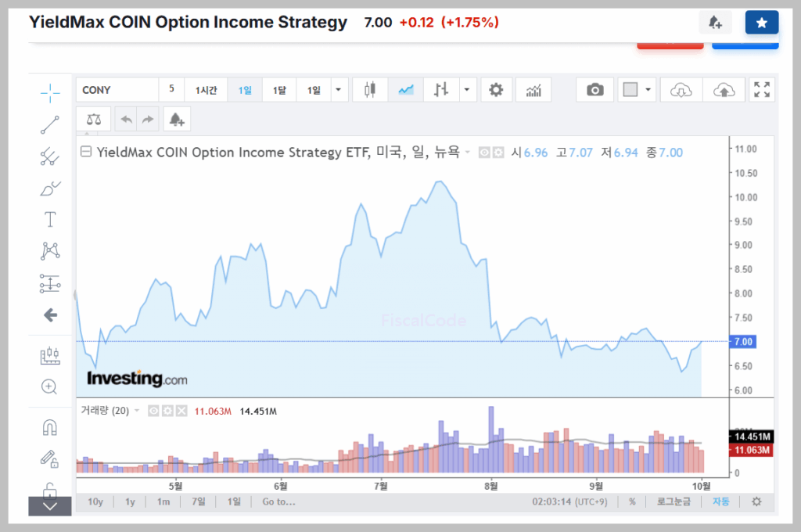
Task: Click the fullscreen expand icon
Action: point(761,90)
